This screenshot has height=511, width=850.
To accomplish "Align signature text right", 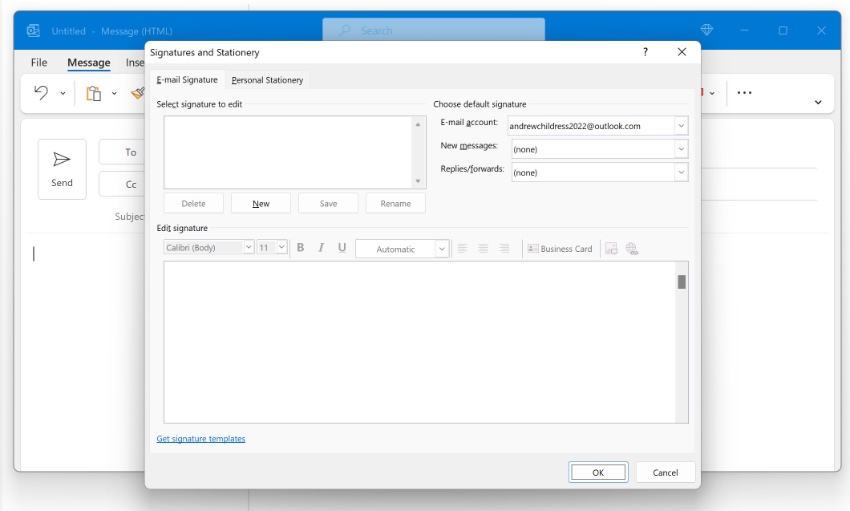I will point(504,248).
